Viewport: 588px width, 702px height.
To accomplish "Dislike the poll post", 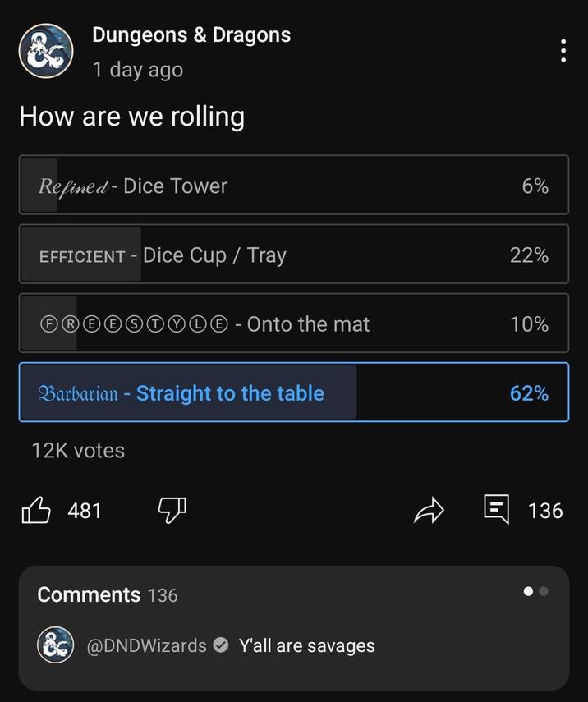I will [170, 511].
